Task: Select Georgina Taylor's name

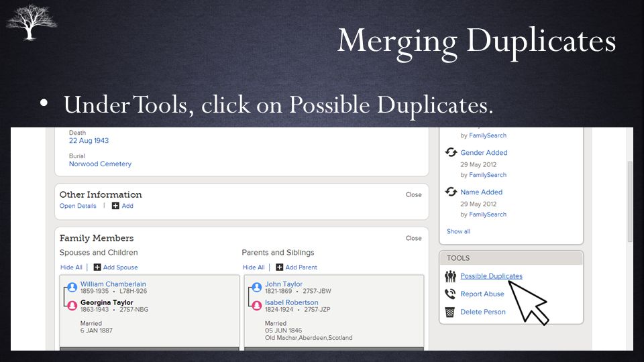Action: pyautogui.click(x=107, y=302)
